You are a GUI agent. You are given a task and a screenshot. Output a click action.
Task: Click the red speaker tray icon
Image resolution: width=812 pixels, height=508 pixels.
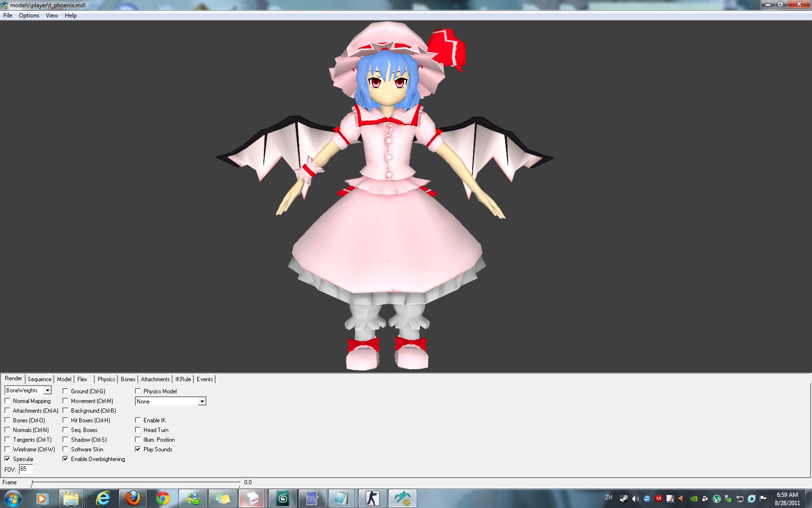point(681,499)
